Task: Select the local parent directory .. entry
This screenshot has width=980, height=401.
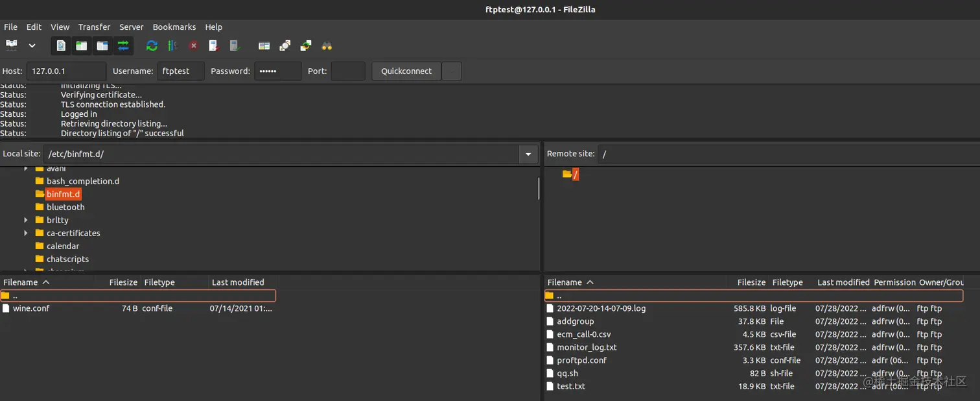Action: [x=138, y=295]
